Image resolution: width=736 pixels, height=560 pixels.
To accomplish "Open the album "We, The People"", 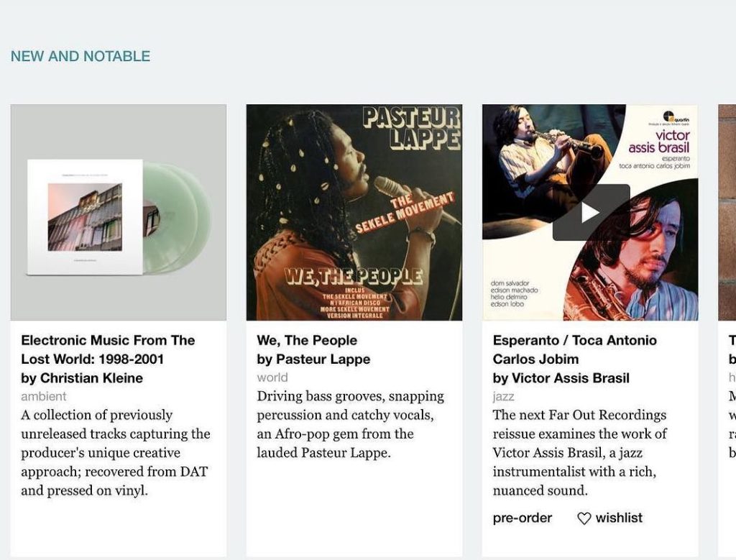I will tap(308, 340).
